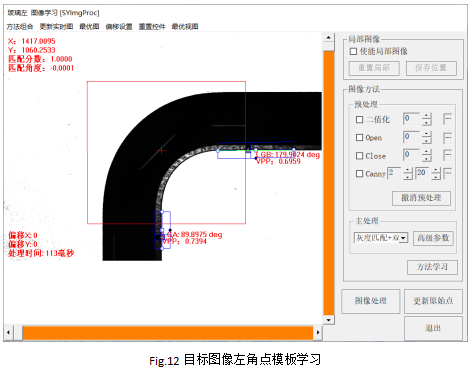Click the vertical scrollbar down arrow
Viewport: 472px width, 371px height.
point(329,320)
